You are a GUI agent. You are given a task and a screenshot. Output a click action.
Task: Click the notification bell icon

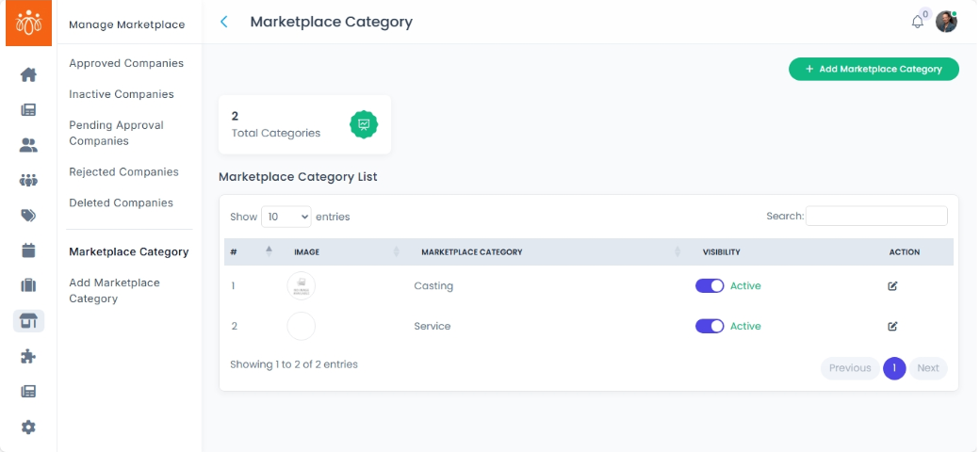tap(918, 22)
